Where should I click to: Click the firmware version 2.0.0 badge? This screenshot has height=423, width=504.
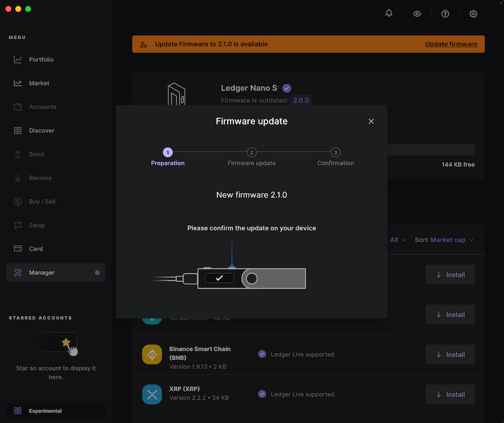[301, 100]
